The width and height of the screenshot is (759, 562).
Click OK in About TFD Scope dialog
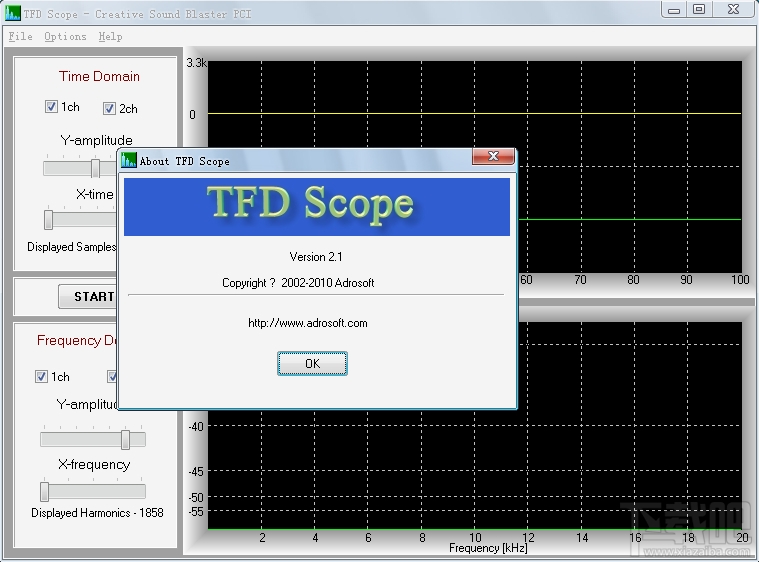[312, 364]
